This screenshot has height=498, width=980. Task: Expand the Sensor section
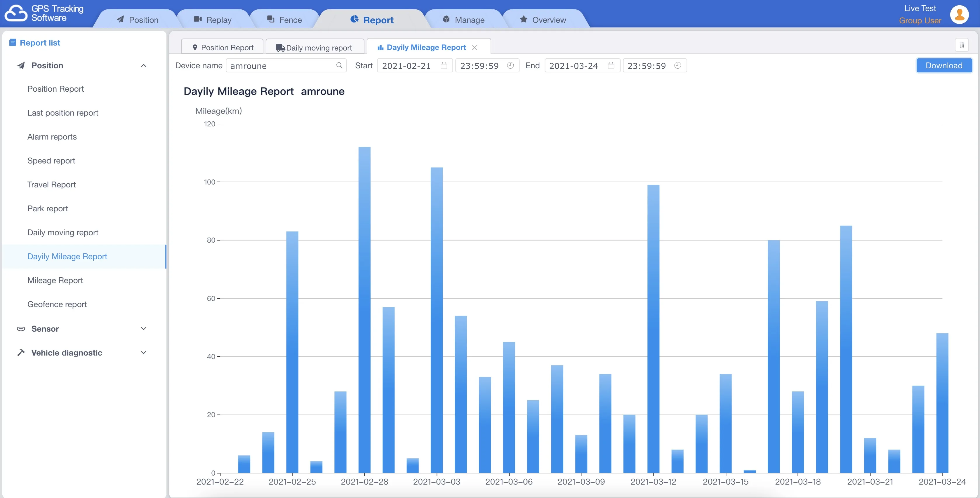143,329
